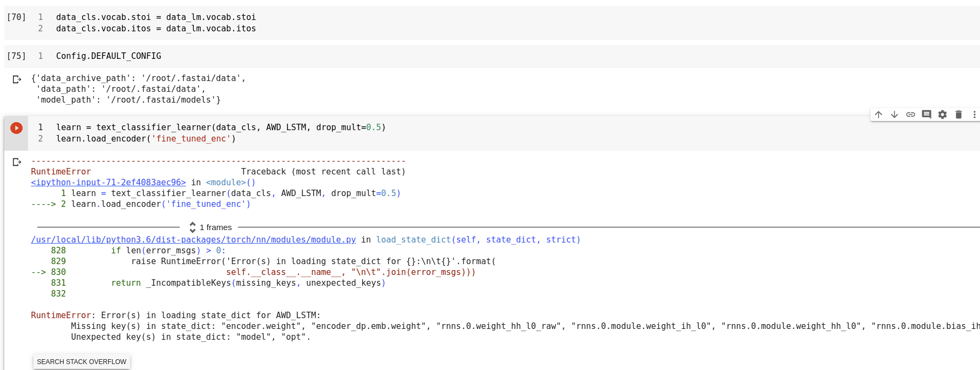Copy link to the selected cell
This screenshot has width=980, height=370.
910,115
